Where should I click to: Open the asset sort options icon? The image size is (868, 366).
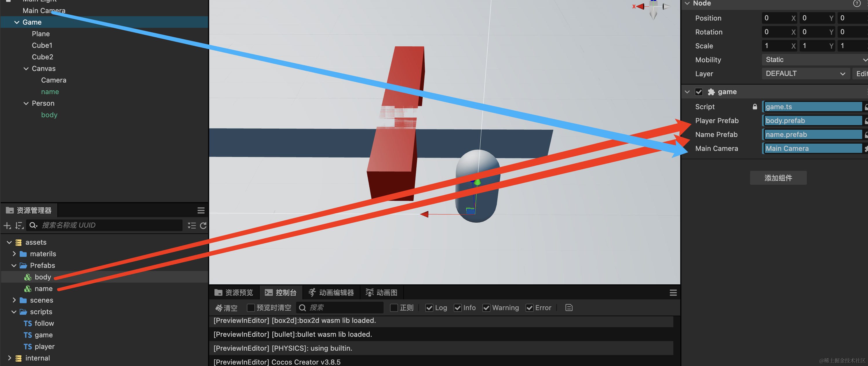19,225
